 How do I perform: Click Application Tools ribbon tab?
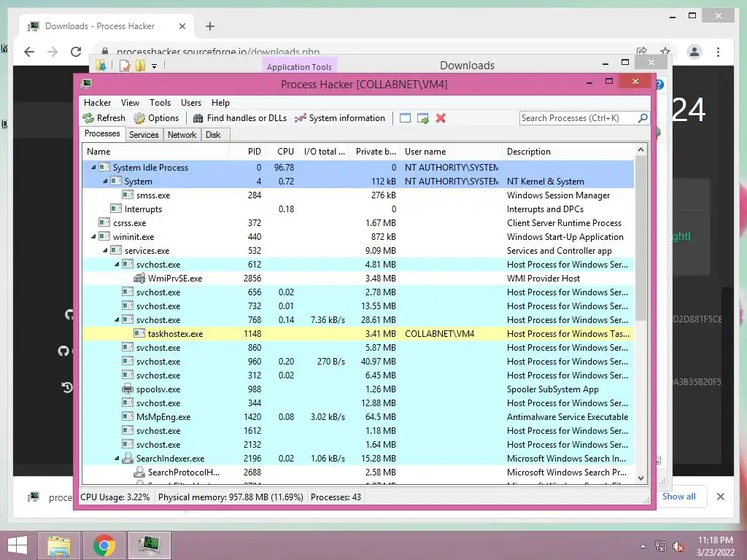299,66
